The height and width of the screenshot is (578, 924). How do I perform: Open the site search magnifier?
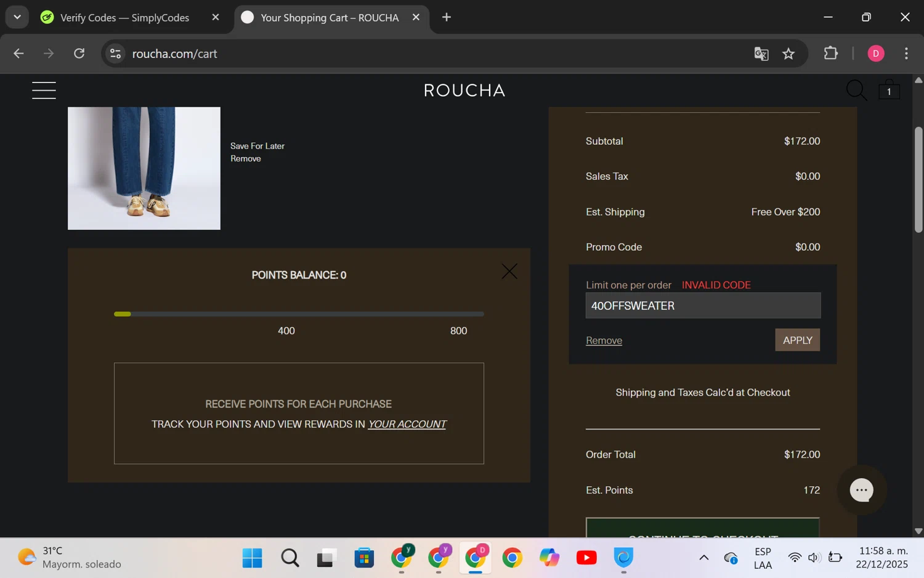coord(856,90)
